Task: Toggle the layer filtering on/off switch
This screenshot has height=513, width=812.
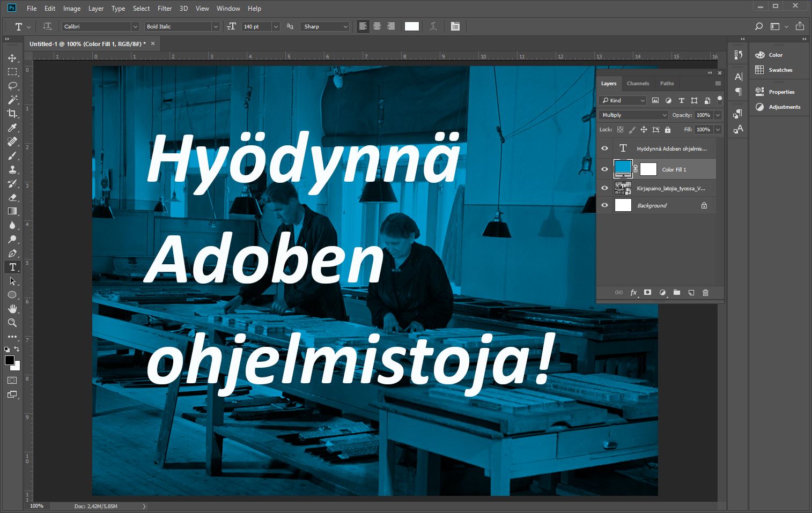Action: coord(720,100)
